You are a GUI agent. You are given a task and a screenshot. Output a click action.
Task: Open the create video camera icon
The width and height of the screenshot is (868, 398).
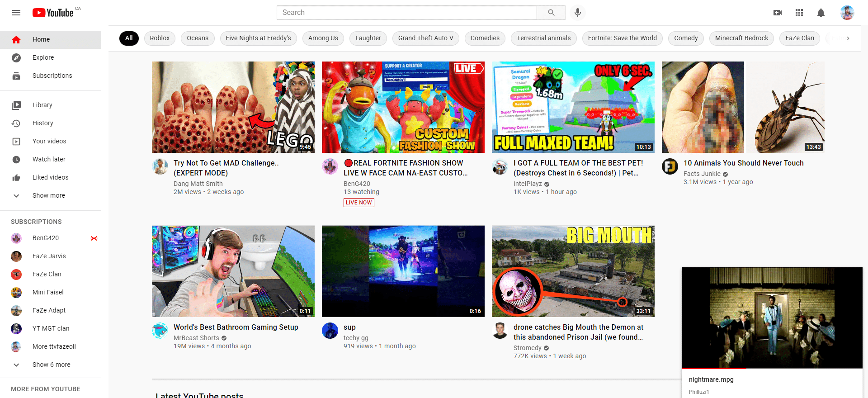click(778, 13)
